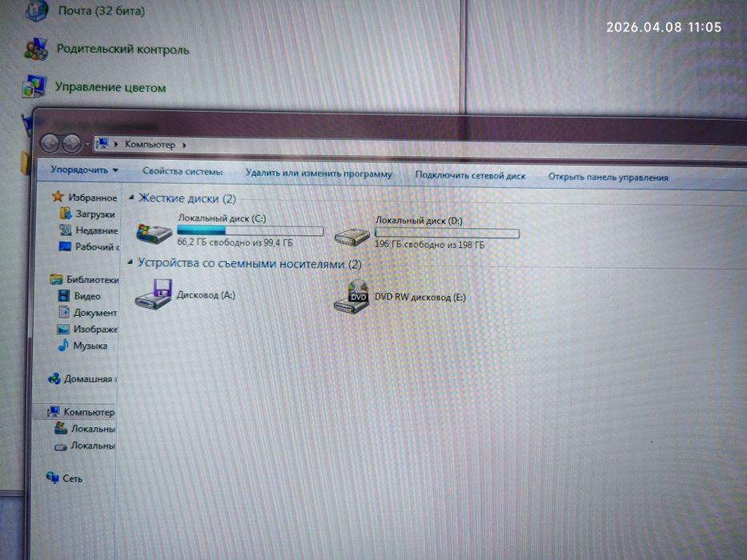The height and width of the screenshot is (560, 747).
Task: Click the Forward navigation arrow in Explorer
Action: [x=71, y=143]
